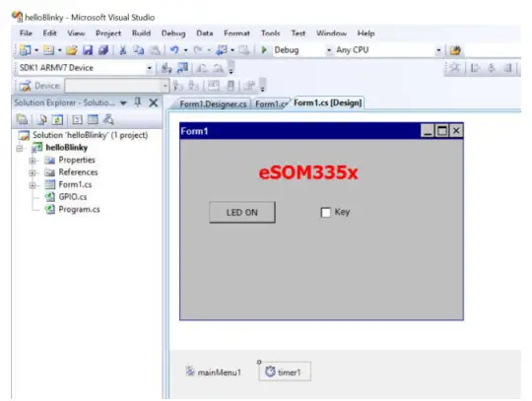Select Solution 'helloBlinky' (1 project) node

click(x=90, y=135)
